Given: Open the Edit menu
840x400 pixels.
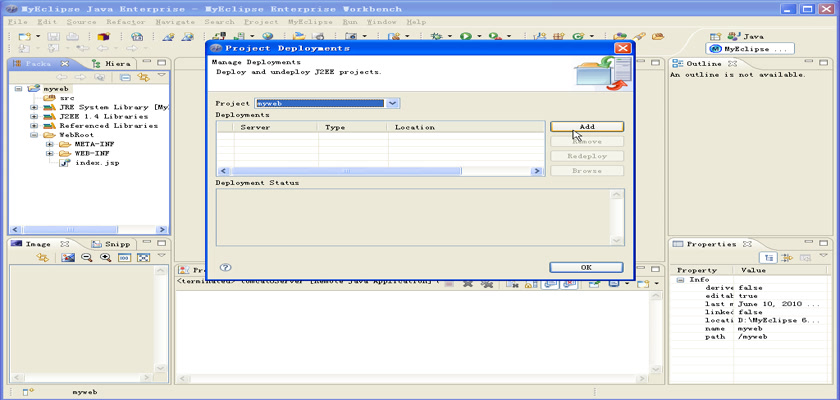Looking at the screenshot, I should [x=47, y=22].
